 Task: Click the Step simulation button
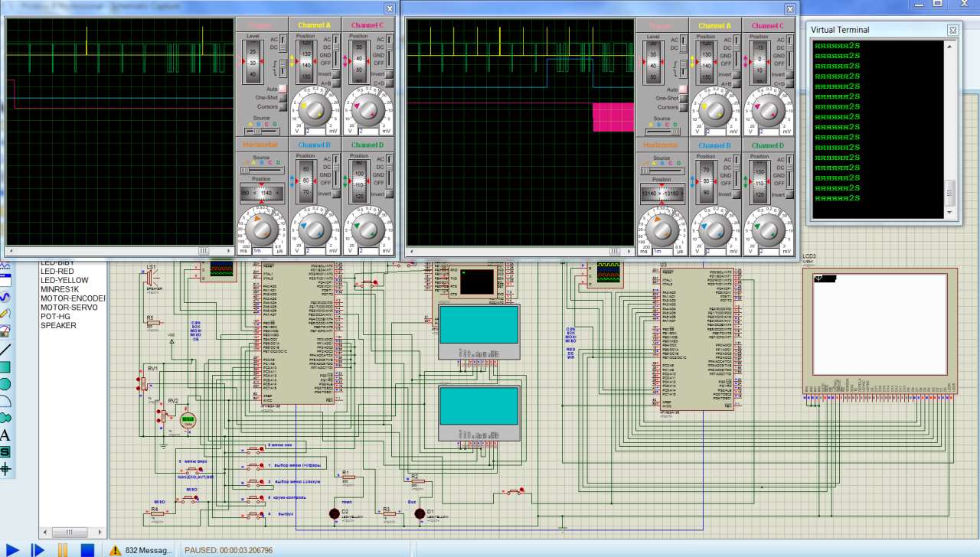(x=37, y=549)
